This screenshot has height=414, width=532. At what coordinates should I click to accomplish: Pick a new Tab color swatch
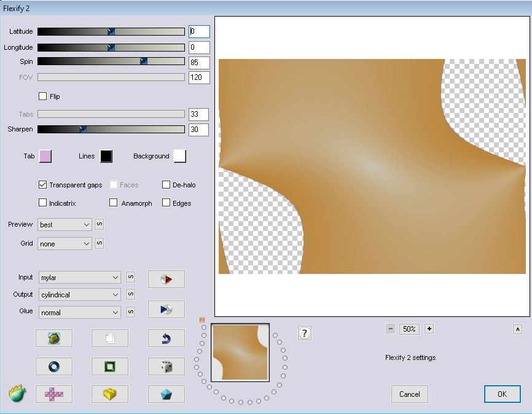pyautogui.click(x=45, y=156)
